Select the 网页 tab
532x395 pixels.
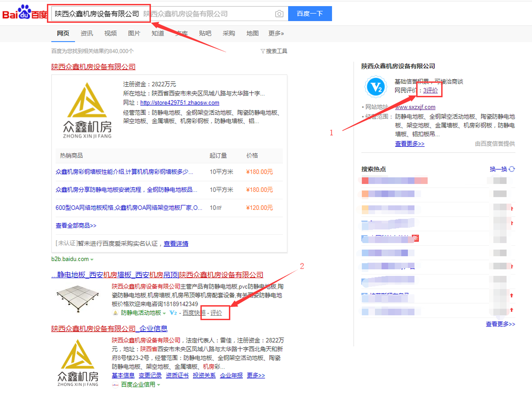(x=63, y=33)
